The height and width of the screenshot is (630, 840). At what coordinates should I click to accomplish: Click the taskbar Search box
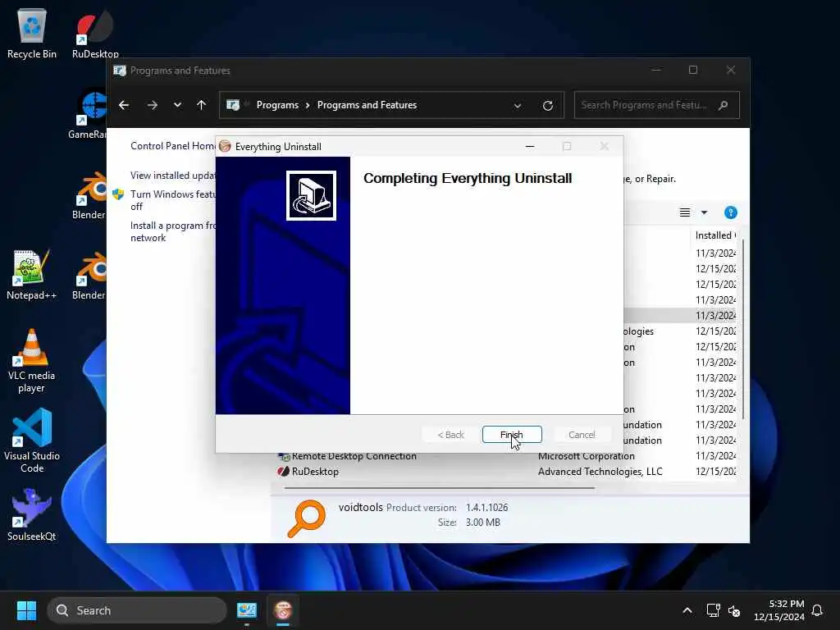point(137,610)
